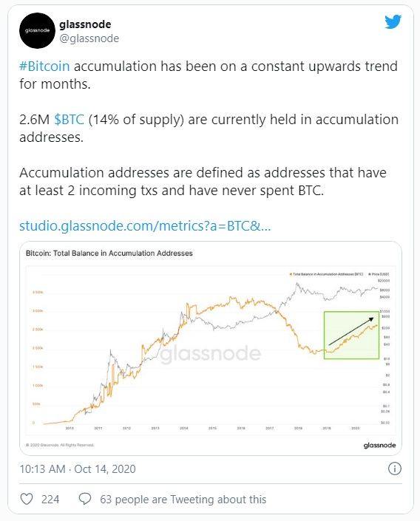Open the glassnode profile avatar
Image resolution: width=420 pixels, height=521 pixels.
click(37, 30)
